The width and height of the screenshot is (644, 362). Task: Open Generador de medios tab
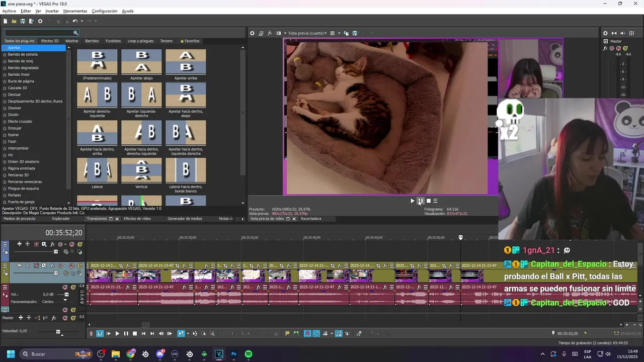click(x=185, y=219)
